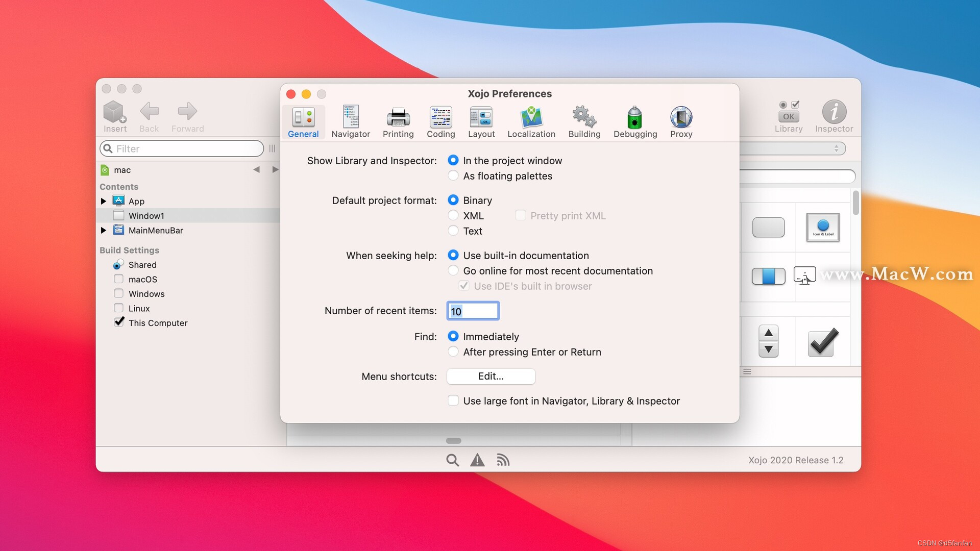Click the Insert cube icon in toolbar
Viewport: 980px width, 551px height.
pyautogui.click(x=115, y=112)
